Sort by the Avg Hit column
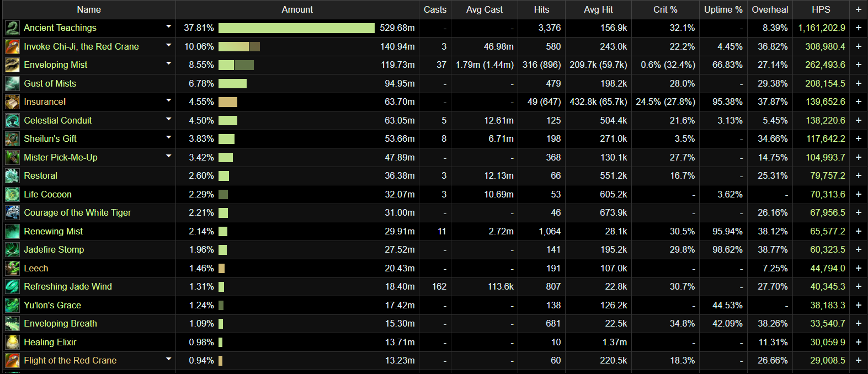Screen dimensions: 868x374 click(x=598, y=9)
